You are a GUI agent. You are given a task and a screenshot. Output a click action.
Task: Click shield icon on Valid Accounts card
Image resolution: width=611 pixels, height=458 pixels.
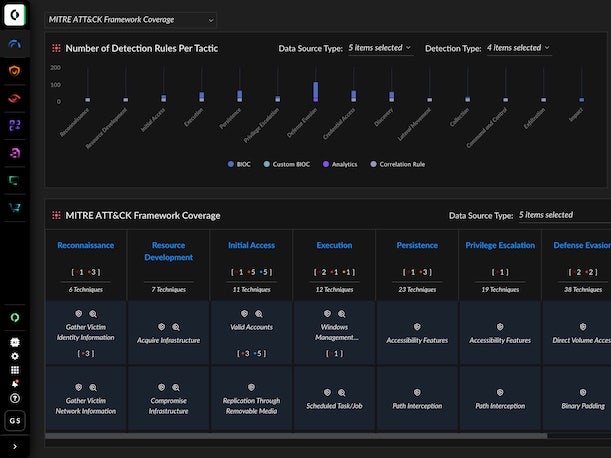pyautogui.click(x=244, y=327)
